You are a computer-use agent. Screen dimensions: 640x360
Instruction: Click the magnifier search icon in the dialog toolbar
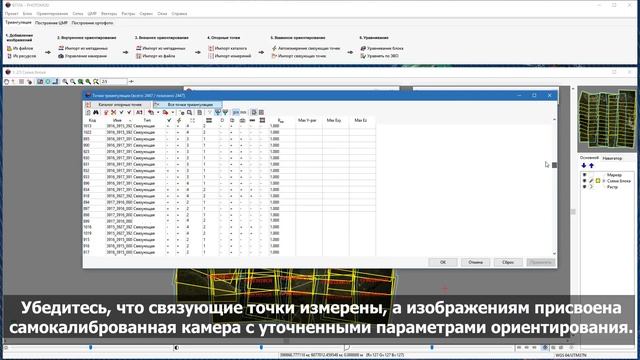189,112
